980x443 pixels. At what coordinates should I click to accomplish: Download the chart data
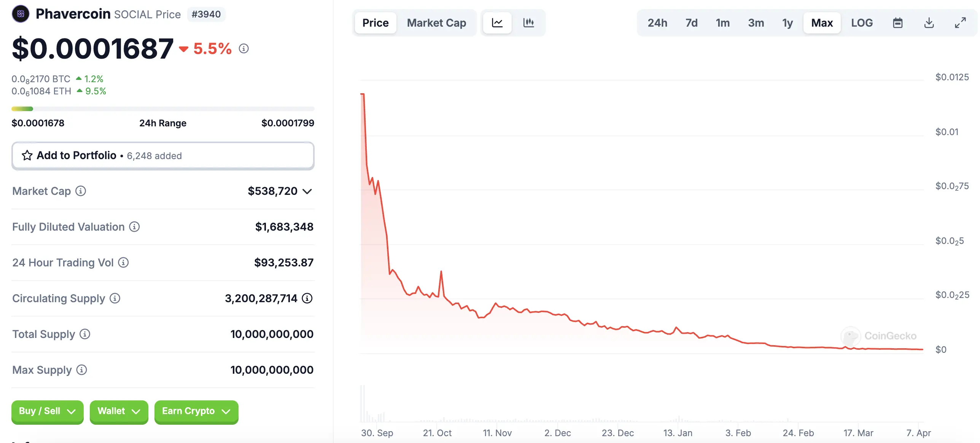pyautogui.click(x=929, y=23)
